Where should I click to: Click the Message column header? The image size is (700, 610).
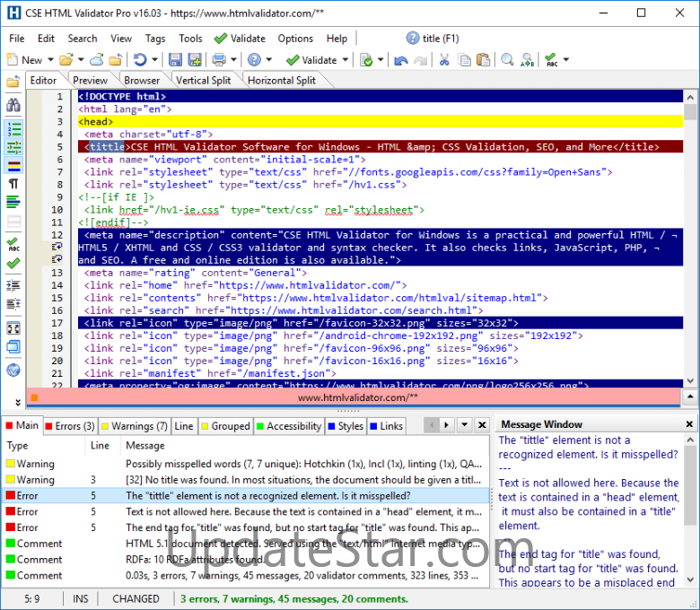(145, 445)
